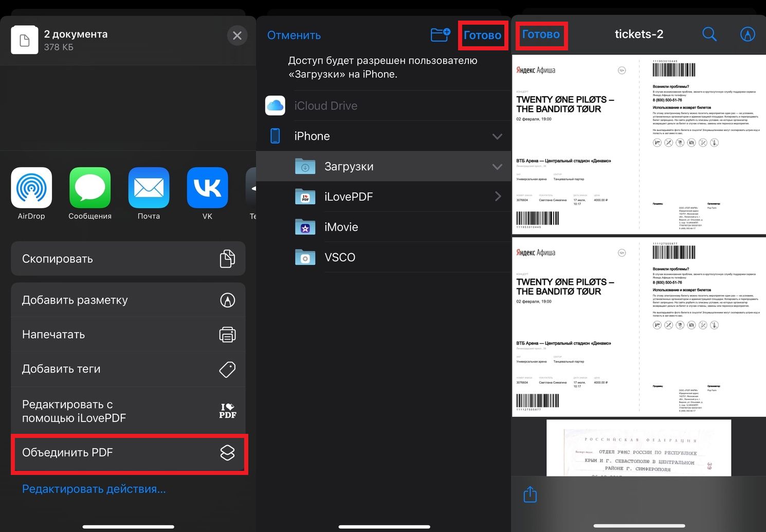Select the iPhone location row
Image resolution: width=766 pixels, height=532 pixels.
click(x=384, y=136)
